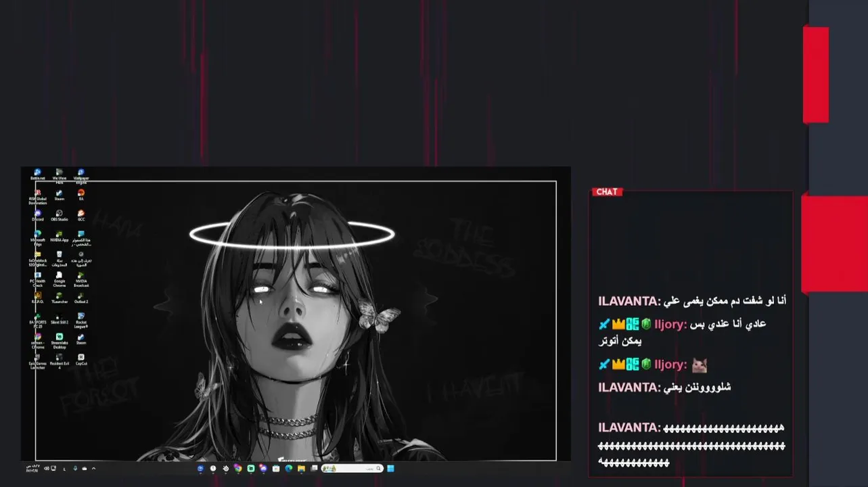This screenshot has height=487, width=868.
Task: Launch Resident Evil 4 from the desktop
Action: point(59,361)
